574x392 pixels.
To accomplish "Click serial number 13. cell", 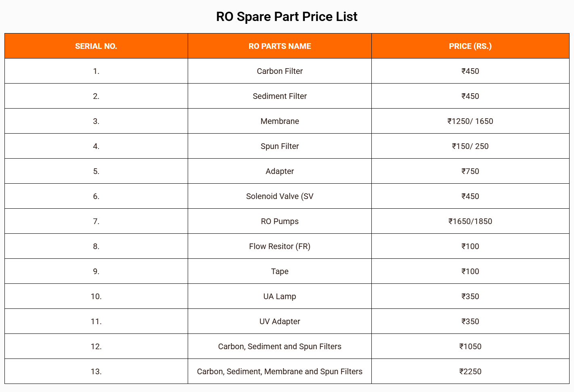I will tap(96, 371).
